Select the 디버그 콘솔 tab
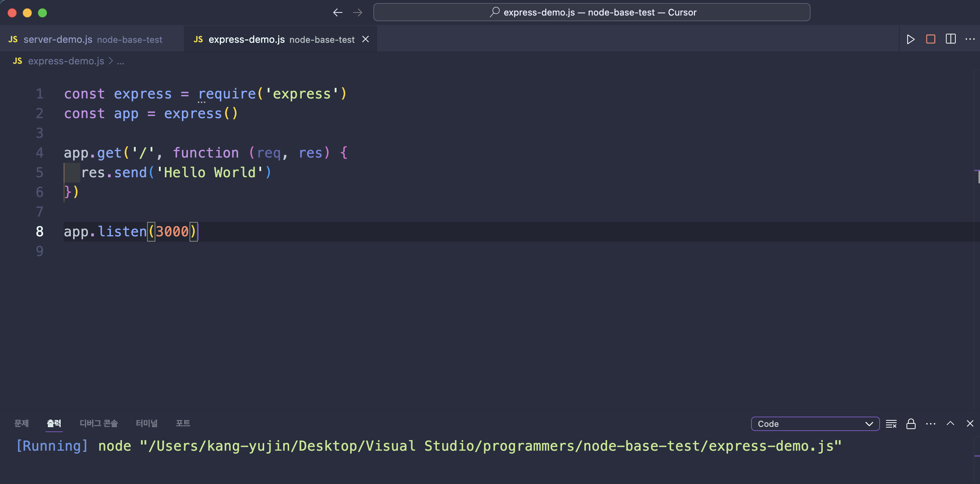 coord(99,423)
